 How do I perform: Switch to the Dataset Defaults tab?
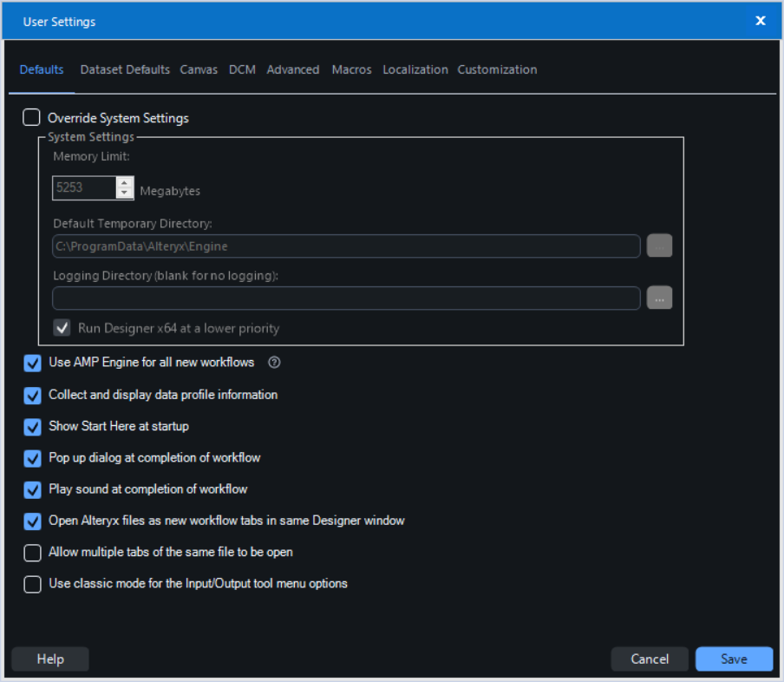point(125,69)
